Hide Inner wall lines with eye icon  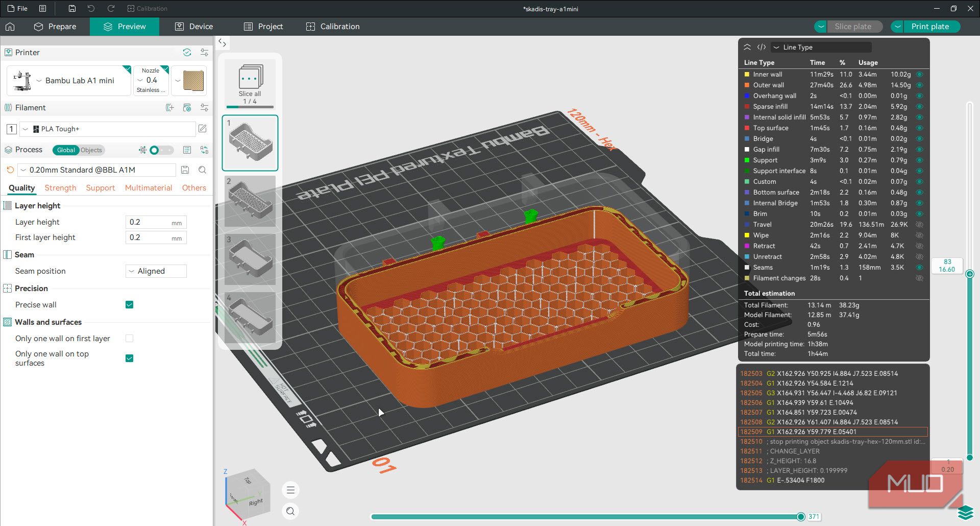919,75
